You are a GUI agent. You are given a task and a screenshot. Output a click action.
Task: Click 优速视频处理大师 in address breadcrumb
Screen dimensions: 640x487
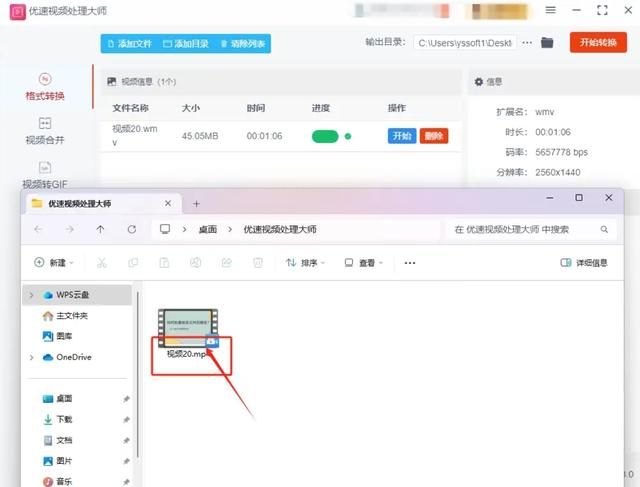[280, 229]
